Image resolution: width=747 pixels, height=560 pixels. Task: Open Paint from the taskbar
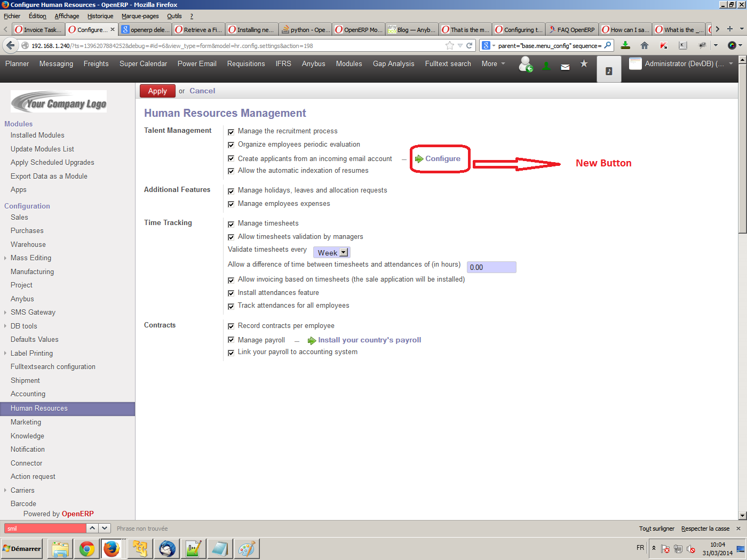click(x=247, y=548)
